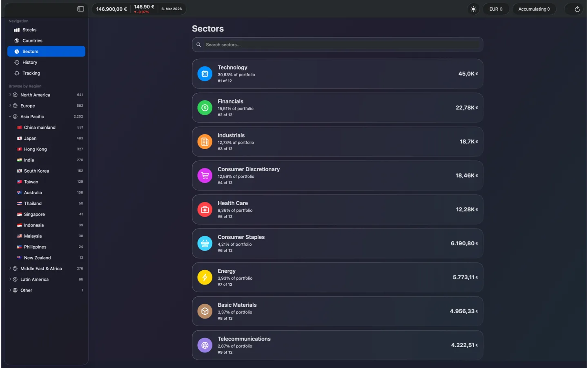Toggle light mode with the sun icon
This screenshot has height=368, width=588.
point(473,9)
